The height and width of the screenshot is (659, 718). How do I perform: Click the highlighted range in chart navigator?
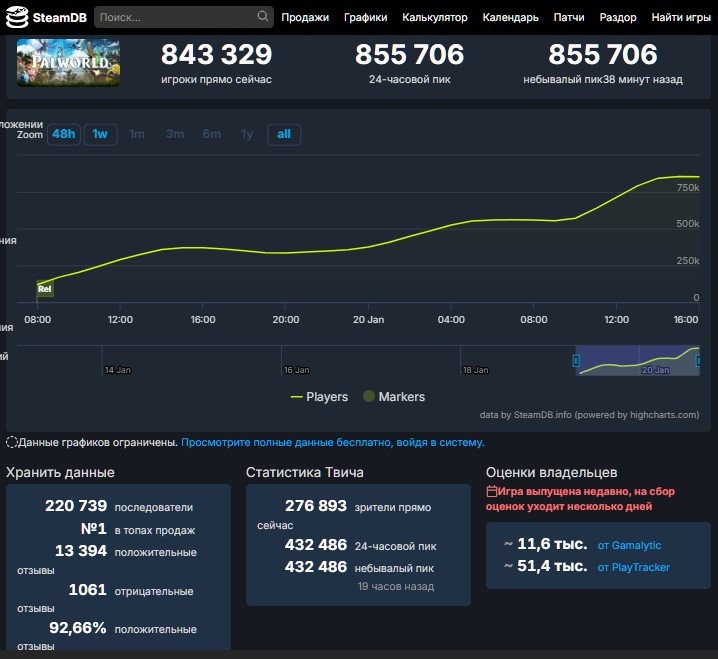point(636,361)
